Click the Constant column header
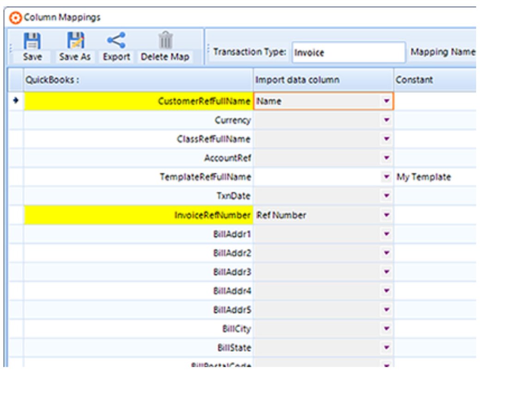The width and height of the screenshot is (512, 420). [x=435, y=80]
